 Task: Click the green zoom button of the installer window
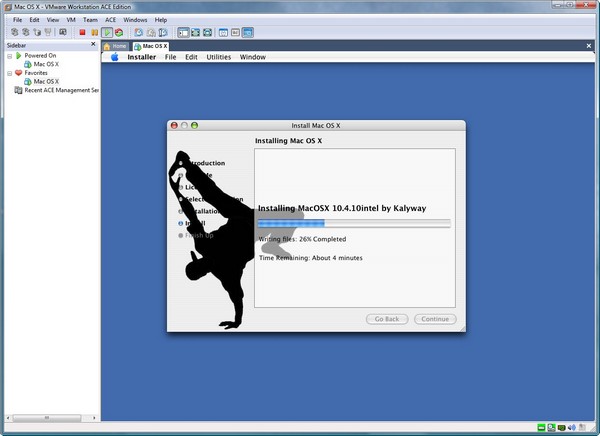pos(194,125)
